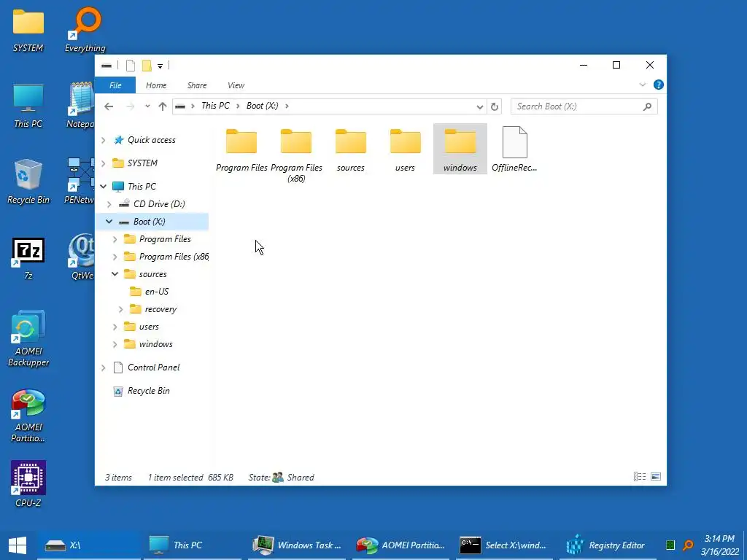
Task: Expand Quick access in the navigation tree
Action: [104, 140]
